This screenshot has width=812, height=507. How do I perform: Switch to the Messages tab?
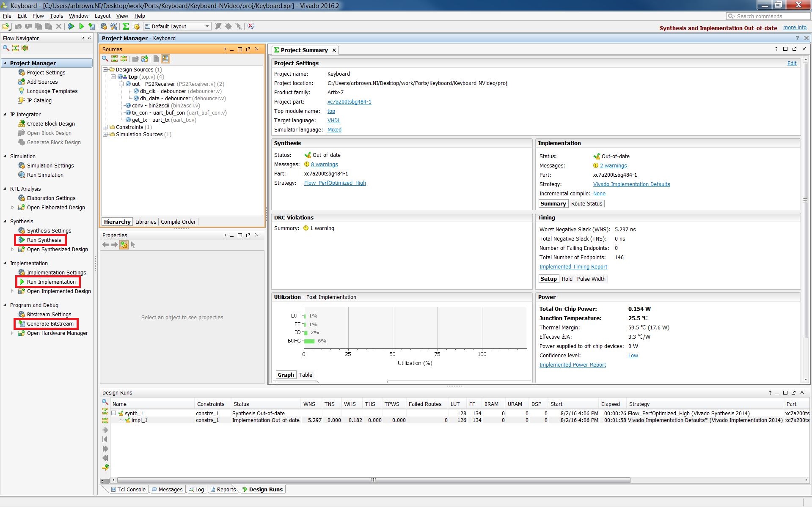click(167, 489)
